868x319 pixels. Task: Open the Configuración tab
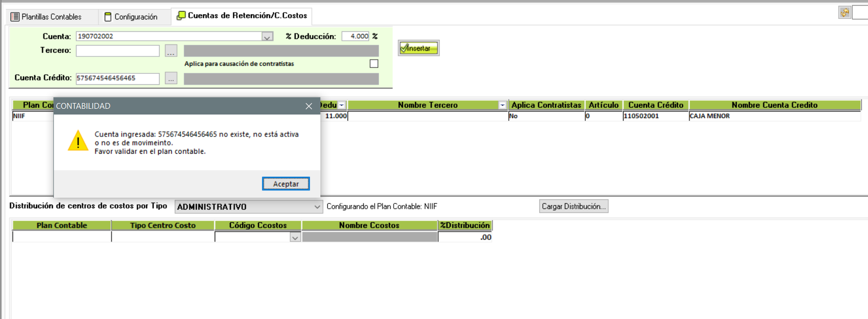pyautogui.click(x=131, y=17)
